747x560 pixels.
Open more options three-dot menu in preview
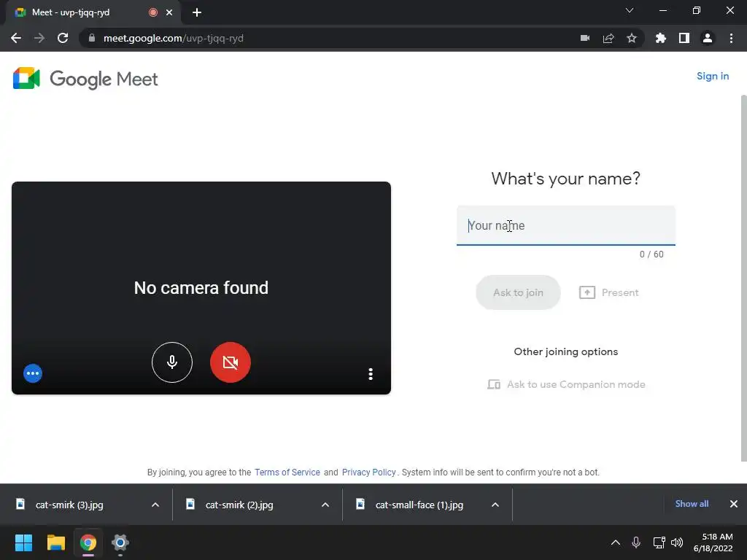[370, 374]
